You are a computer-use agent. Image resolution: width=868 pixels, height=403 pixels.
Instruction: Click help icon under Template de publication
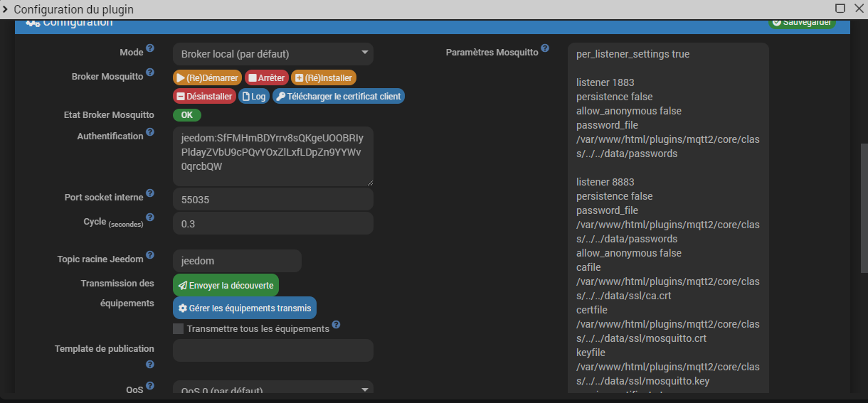pos(150,365)
